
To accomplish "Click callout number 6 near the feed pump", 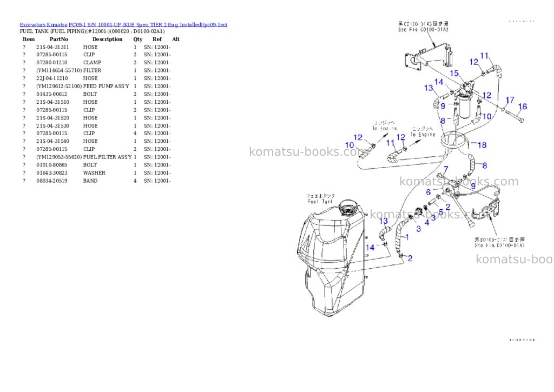I will click(x=428, y=192).
